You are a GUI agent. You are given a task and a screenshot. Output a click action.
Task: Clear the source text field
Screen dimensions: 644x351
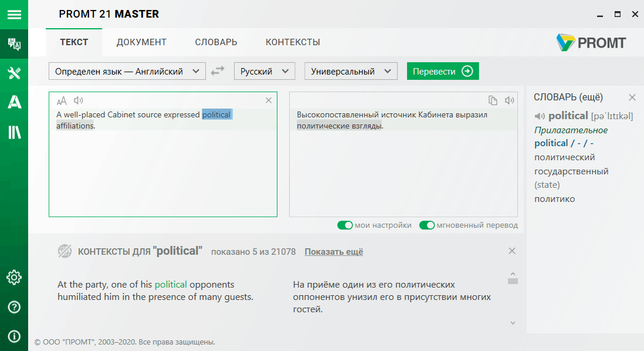point(269,100)
